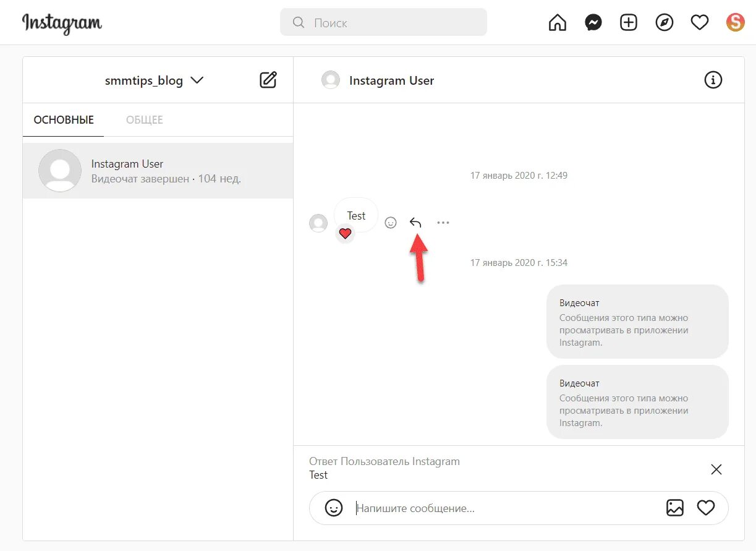This screenshot has height=551, width=756.
Task: Open activity notifications heart in top bar
Action: (x=699, y=23)
